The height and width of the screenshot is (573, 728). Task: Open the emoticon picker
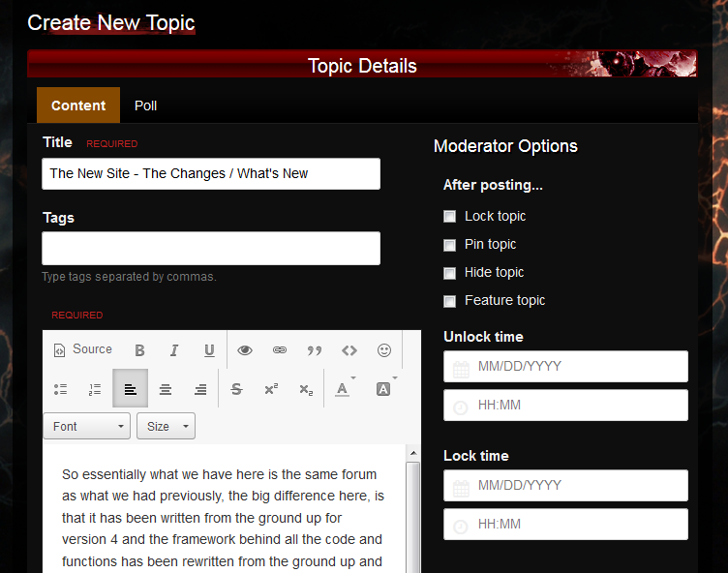coord(384,350)
